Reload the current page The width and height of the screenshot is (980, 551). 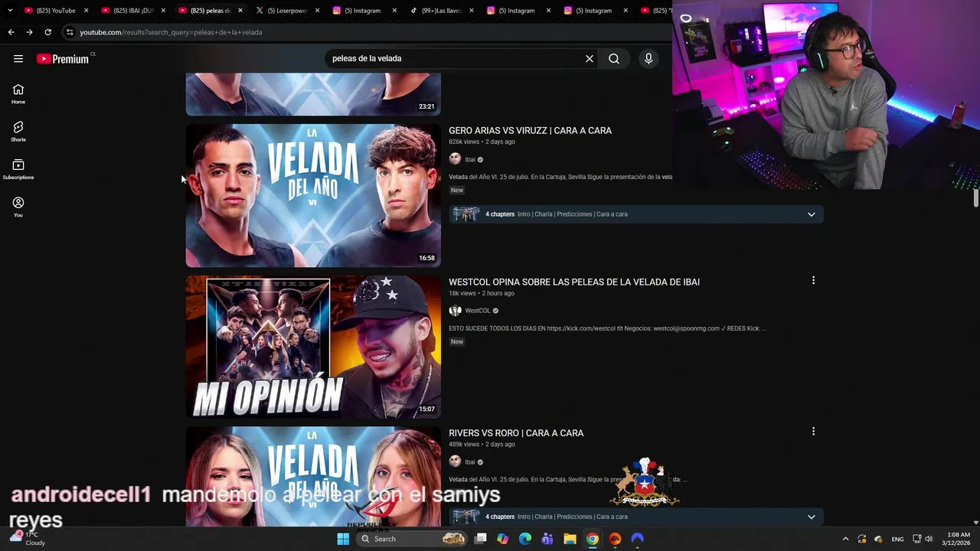tap(47, 32)
